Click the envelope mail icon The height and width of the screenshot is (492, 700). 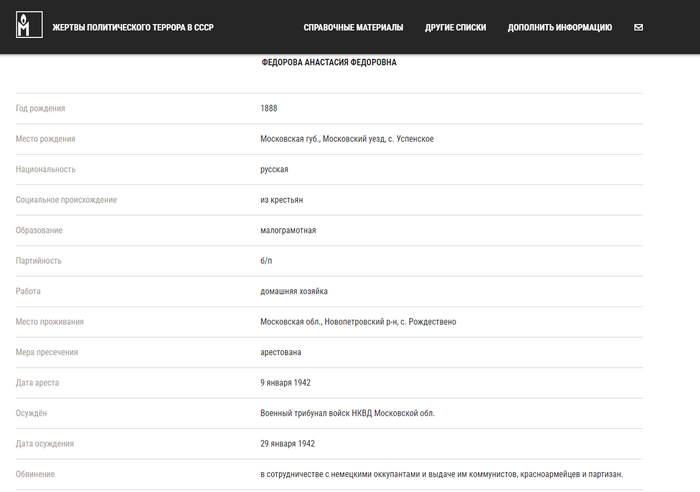point(639,27)
